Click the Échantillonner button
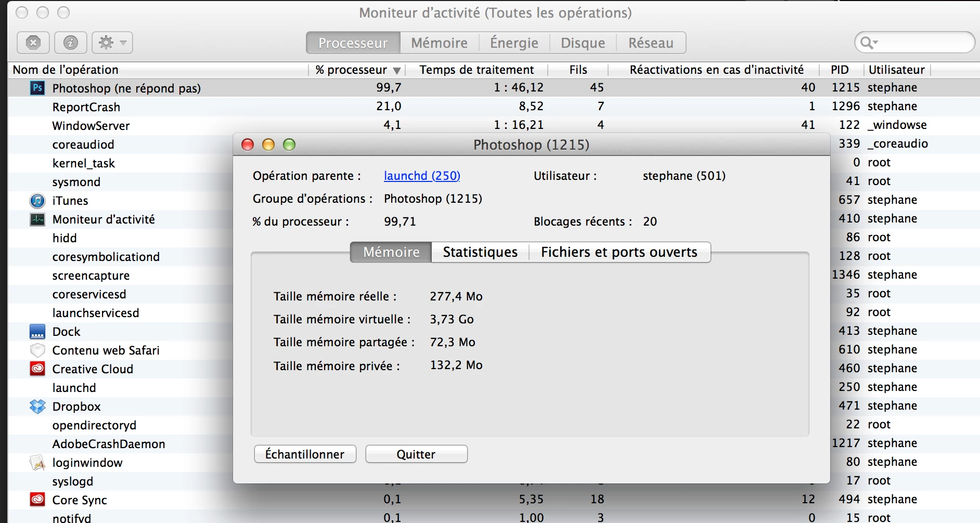980x523 pixels. 305,454
